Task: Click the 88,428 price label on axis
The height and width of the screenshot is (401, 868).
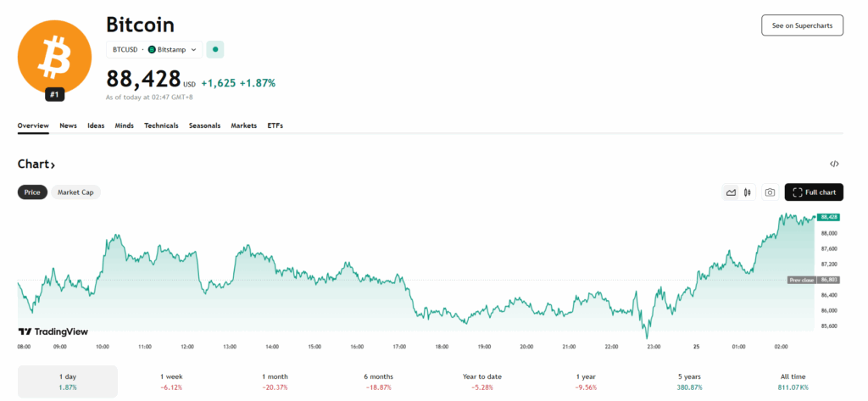Action: (x=828, y=217)
